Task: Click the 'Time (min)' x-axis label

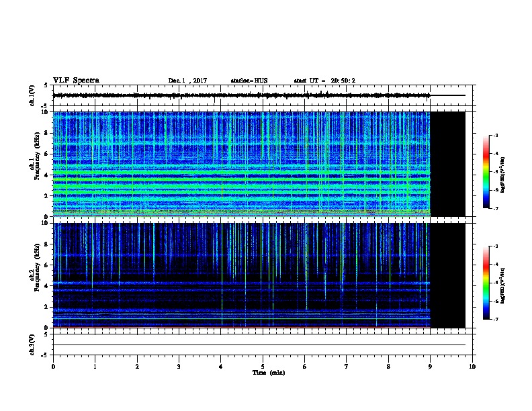Action: (269, 373)
